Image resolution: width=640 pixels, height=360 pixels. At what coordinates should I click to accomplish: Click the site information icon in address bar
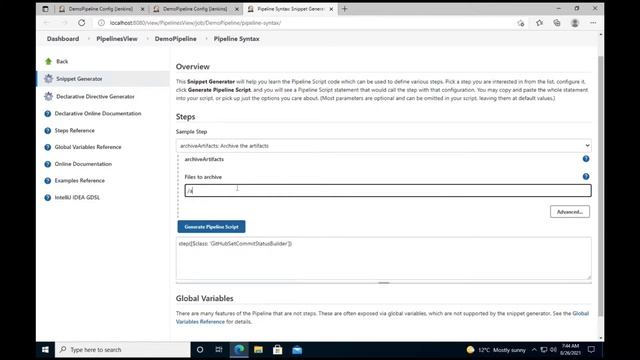click(x=101, y=23)
